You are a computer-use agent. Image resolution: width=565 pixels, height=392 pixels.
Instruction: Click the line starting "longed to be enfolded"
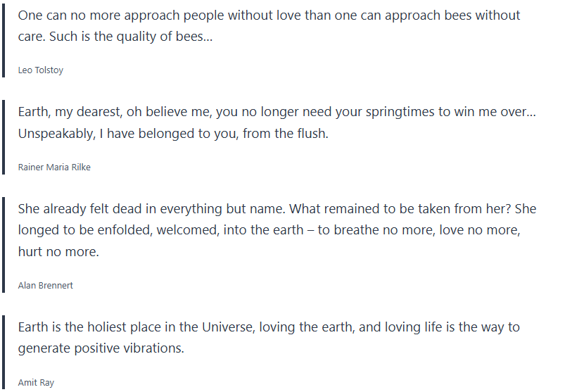(x=269, y=231)
